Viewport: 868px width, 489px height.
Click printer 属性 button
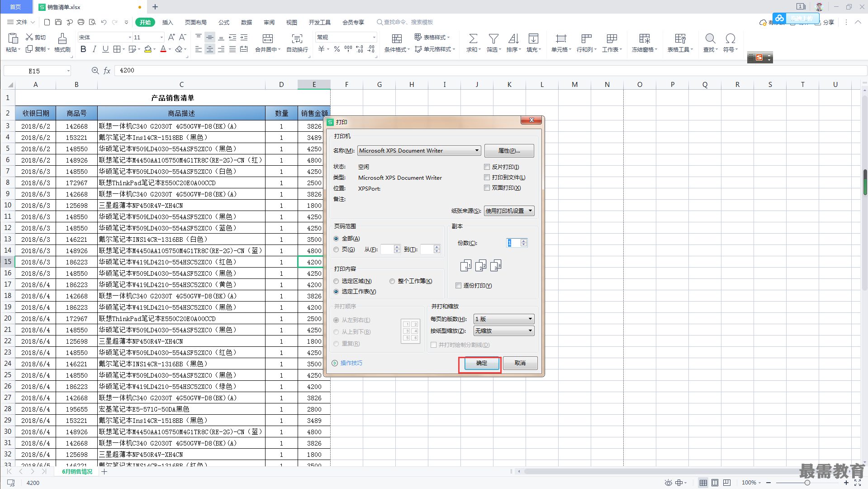[x=509, y=151]
